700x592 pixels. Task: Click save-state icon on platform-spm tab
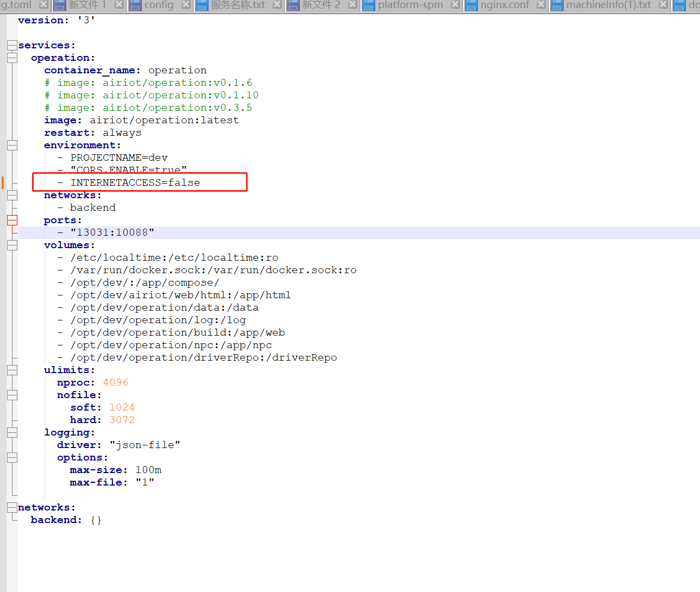point(369,5)
